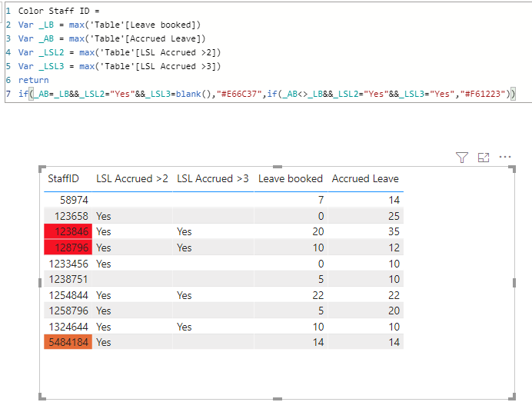Select the red StaffID cell 123846
The width and height of the screenshot is (532, 412).
pyautogui.click(x=68, y=231)
